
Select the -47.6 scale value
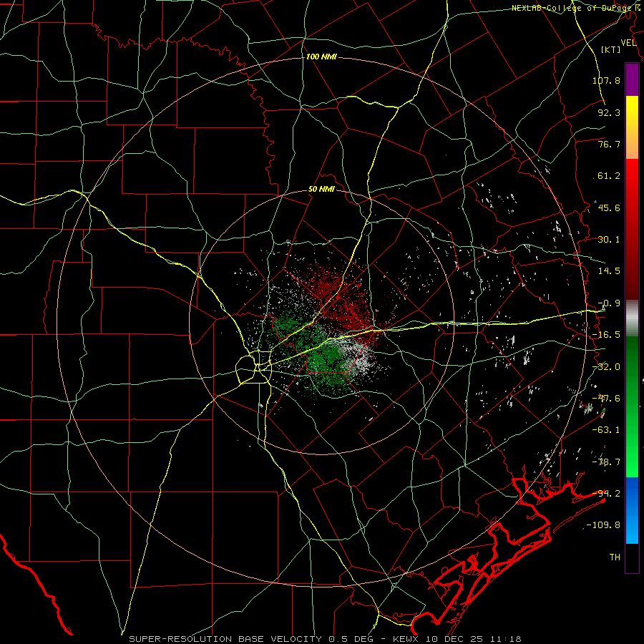pyautogui.click(x=606, y=399)
